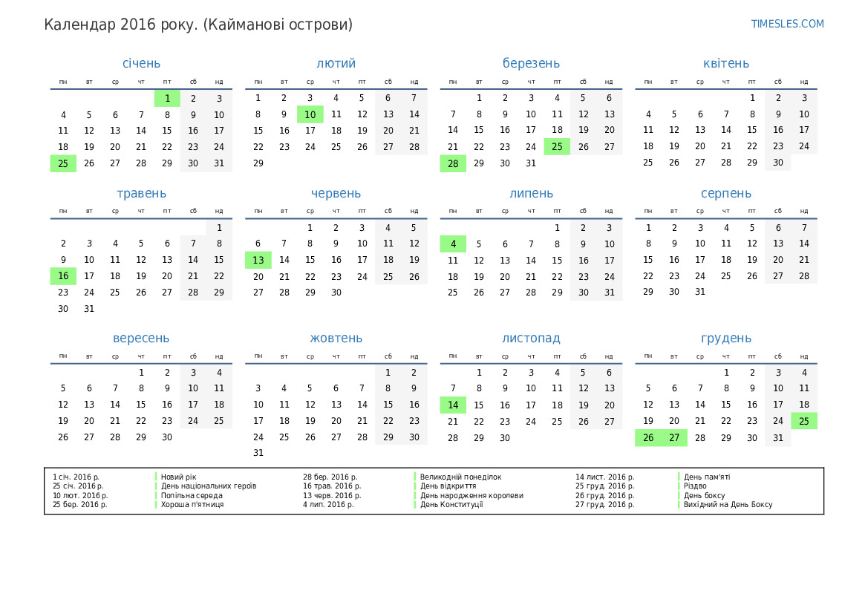Click legend entry Новий рік
This screenshot has width=868, height=614.
click(x=178, y=477)
